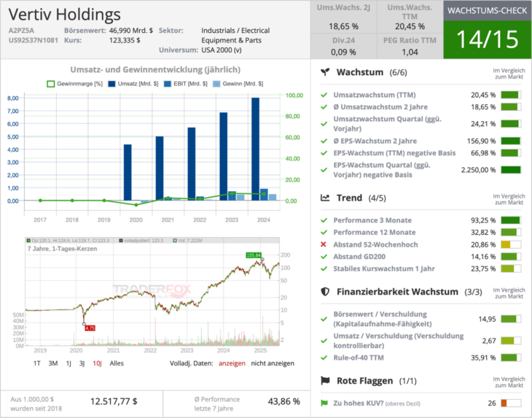Viewport: 532px width, 418px height.
Task: Open EPS-Wachstum (TTM) negative Basis metric
Action: [x=394, y=152]
